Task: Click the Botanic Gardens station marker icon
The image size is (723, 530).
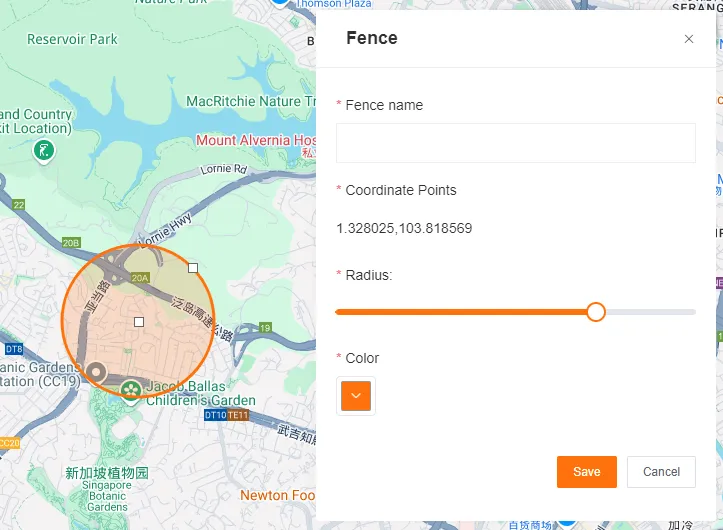Action: [x=96, y=373]
